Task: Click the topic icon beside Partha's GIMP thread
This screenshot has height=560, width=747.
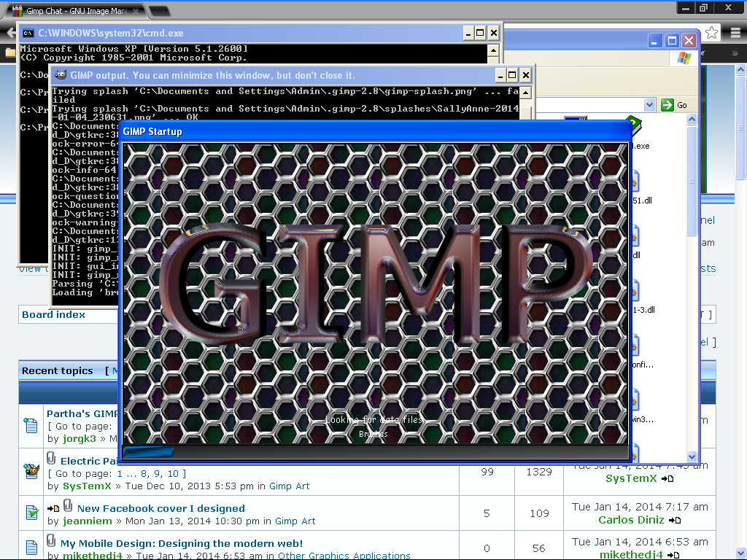Action: (x=31, y=425)
